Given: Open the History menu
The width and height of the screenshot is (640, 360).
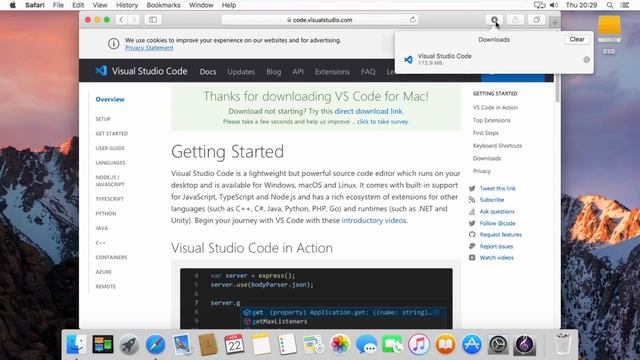Looking at the screenshot, I should (x=127, y=5).
